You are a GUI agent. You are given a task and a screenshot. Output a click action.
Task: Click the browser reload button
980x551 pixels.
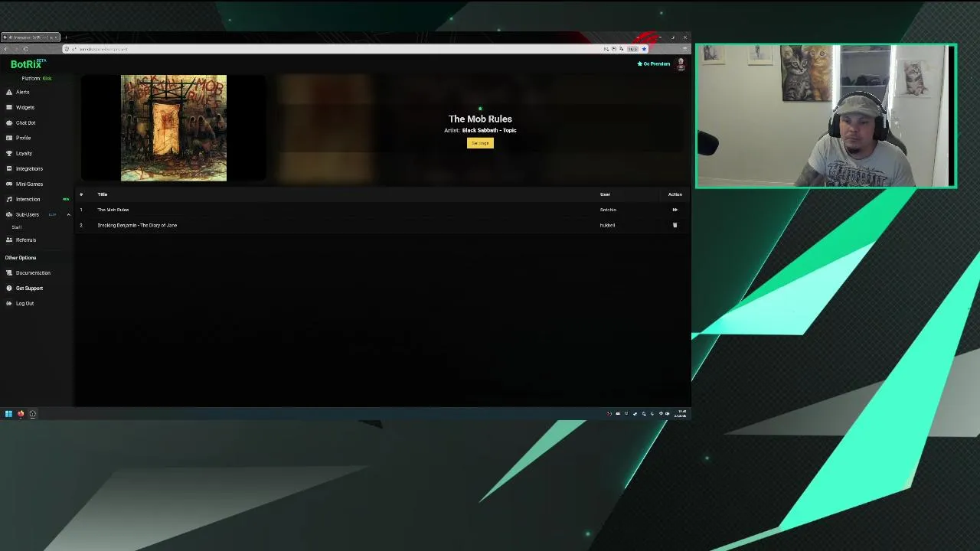tap(25, 49)
